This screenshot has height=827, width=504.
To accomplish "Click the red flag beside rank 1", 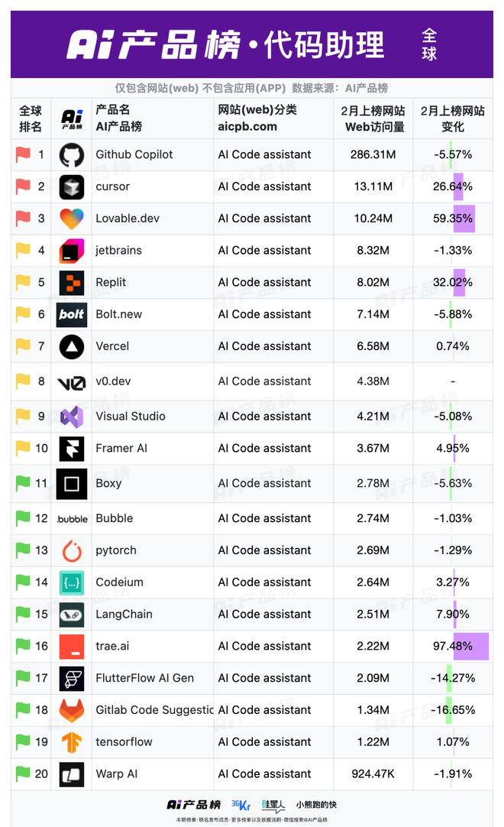I will tap(23, 155).
